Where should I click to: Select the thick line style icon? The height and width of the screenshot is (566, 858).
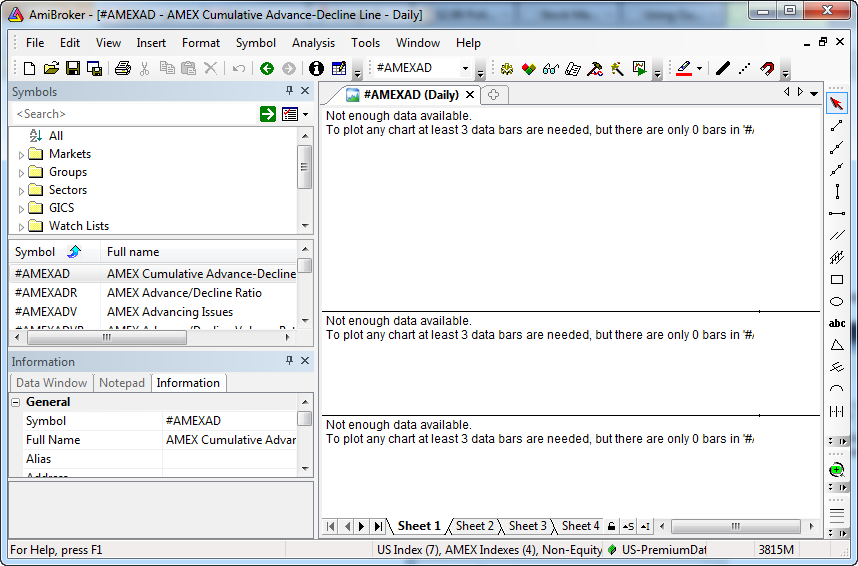722,68
